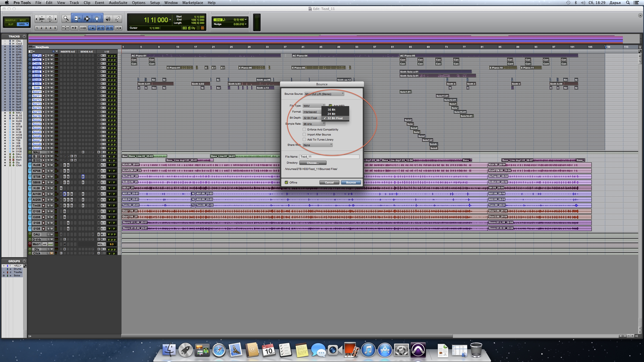This screenshot has height=362, width=644.
Task: Toggle Mirrored MIDI Editing icon
Action: click(83, 28)
